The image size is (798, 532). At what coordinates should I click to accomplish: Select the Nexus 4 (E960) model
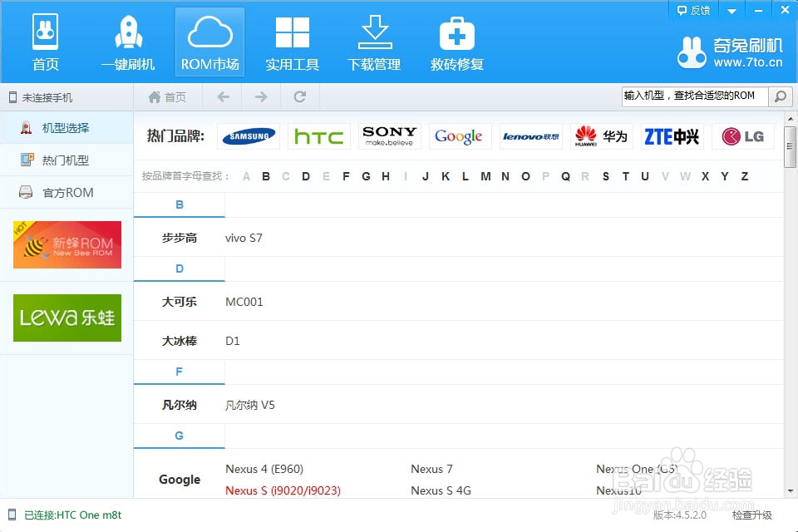click(264, 469)
